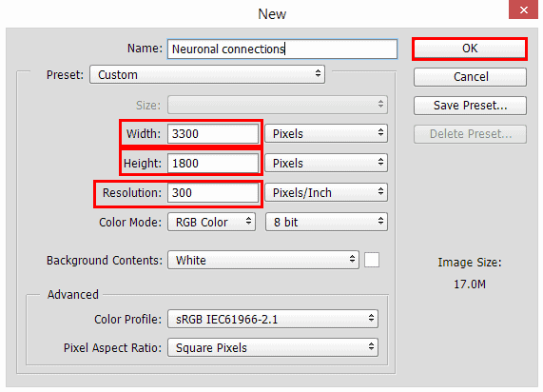Click the Width field showing 3300

(213, 134)
